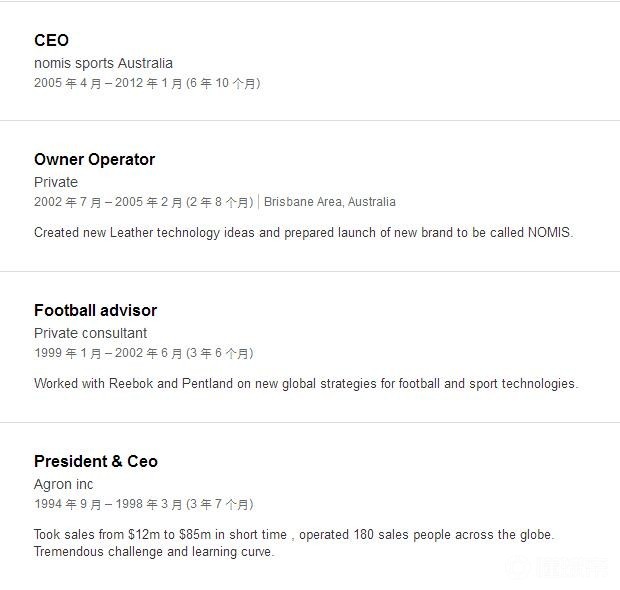Select the President & Ceo title
Screen dimensions: 620x590
96,461
